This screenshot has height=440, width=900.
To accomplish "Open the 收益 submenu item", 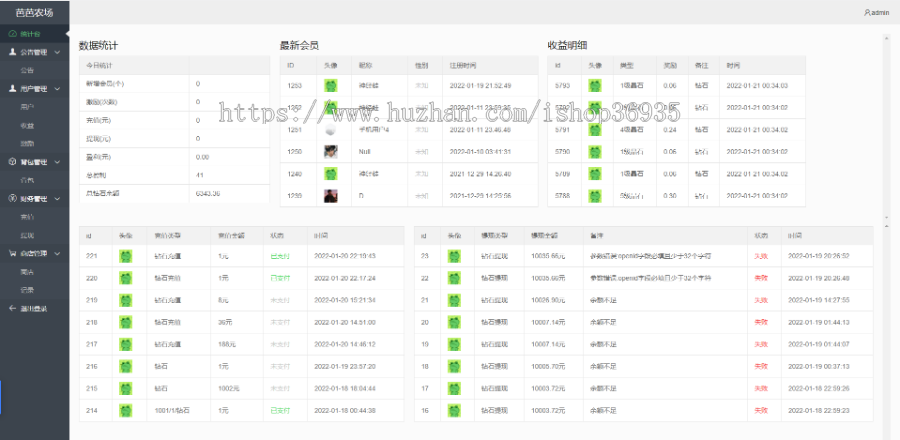I will pos(34,126).
